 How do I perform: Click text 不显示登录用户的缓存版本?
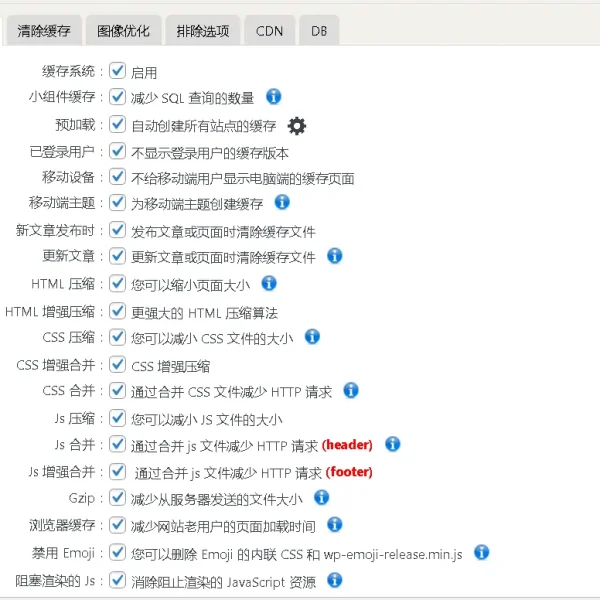coord(210,153)
